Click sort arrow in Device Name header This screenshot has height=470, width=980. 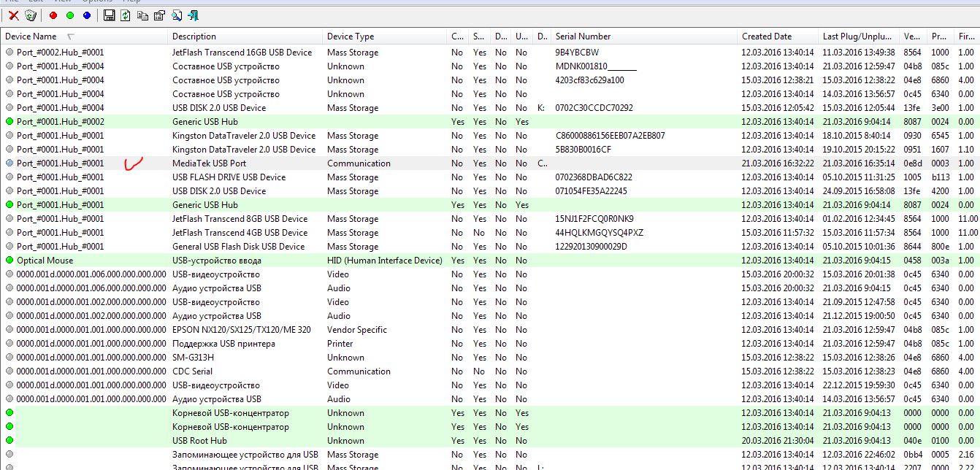[x=71, y=36]
